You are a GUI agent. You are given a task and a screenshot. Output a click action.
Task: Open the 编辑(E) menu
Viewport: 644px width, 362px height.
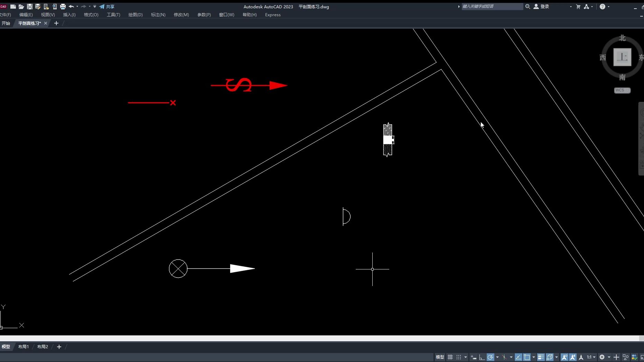(x=26, y=15)
